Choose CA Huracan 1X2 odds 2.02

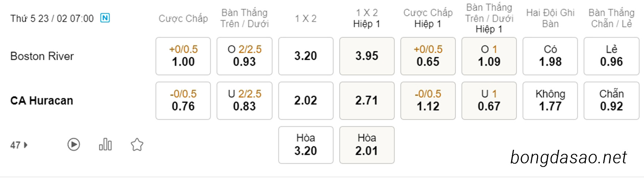pyautogui.click(x=306, y=101)
